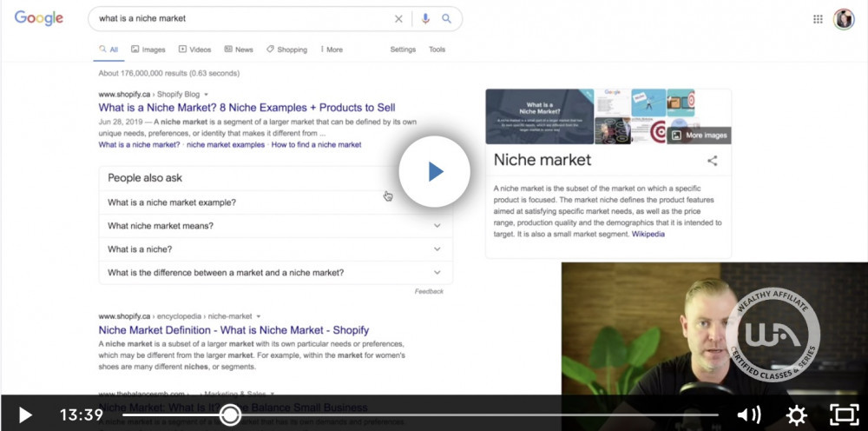
Task: Open the dropdown arrow beside Shopify Blog
Action: (x=206, y=95)
